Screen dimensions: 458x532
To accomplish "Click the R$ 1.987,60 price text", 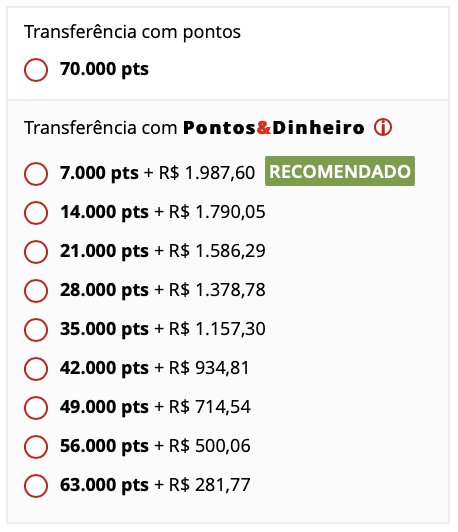I will pos(207,173).
